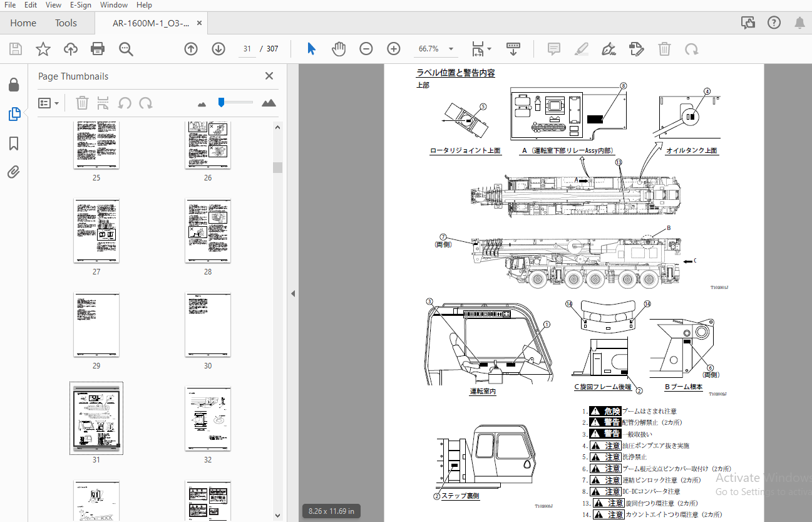Rotate the view with the clockwise arrow in the main toolbar
The height and width of the screenshot is (522, 812).
tap(692, 49)
